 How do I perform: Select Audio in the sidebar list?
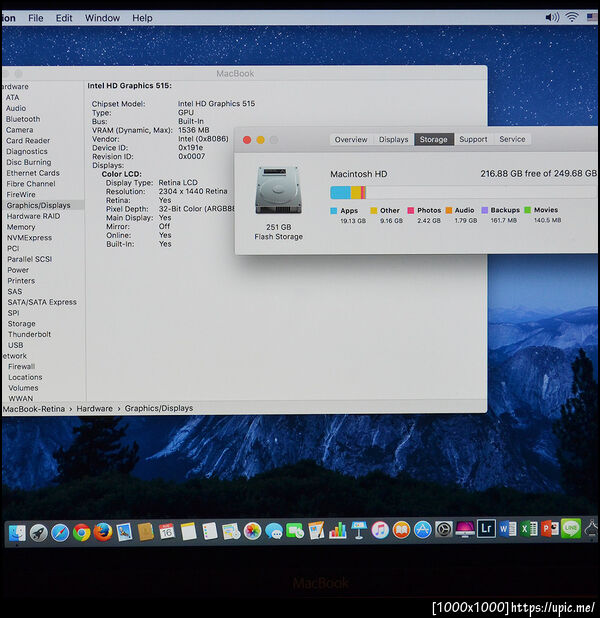(x=16, y=108)
